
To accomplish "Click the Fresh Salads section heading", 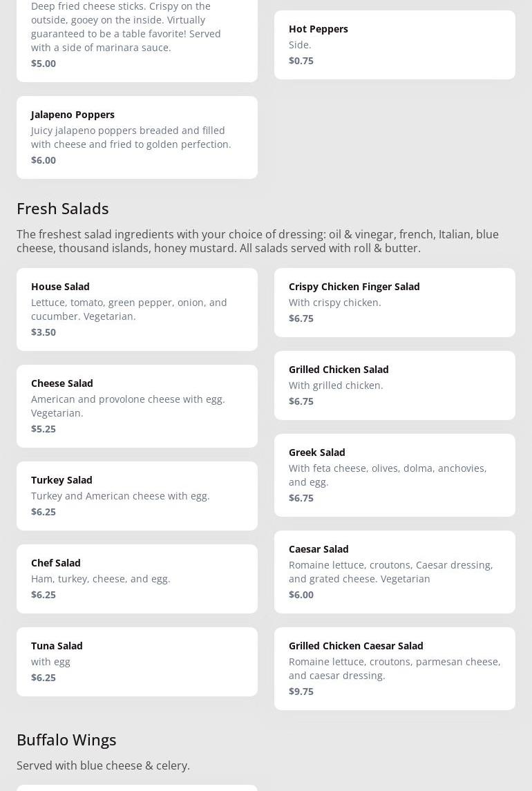I will (x=63, y=208).
